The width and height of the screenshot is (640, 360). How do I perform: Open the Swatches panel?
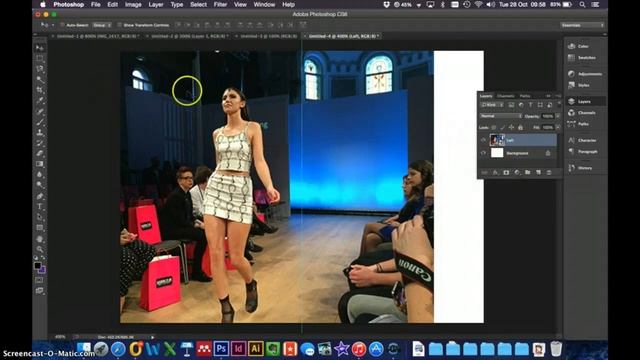(582, 58)
